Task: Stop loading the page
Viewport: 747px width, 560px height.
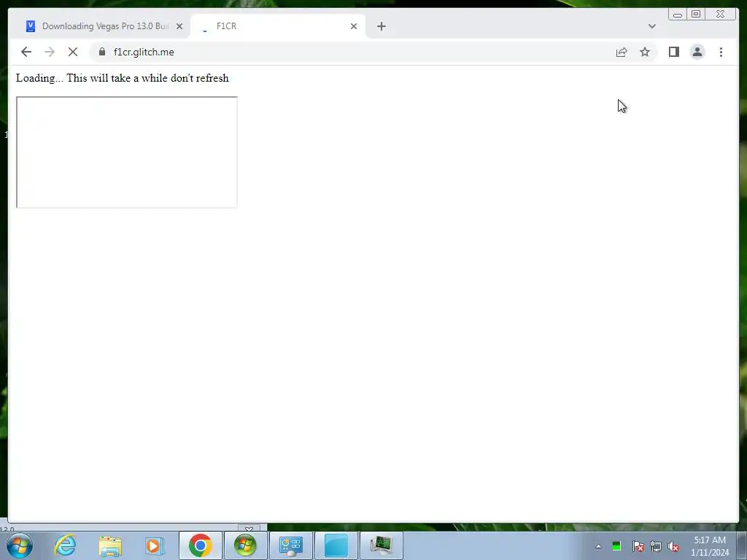Action: (x=73, y=52)
